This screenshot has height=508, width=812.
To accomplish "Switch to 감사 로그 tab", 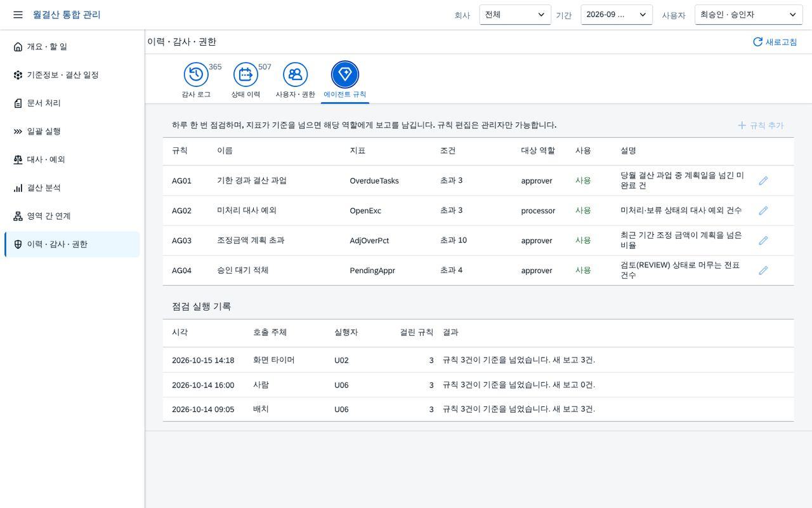I will pyautogui.click(x=196, y=81).
